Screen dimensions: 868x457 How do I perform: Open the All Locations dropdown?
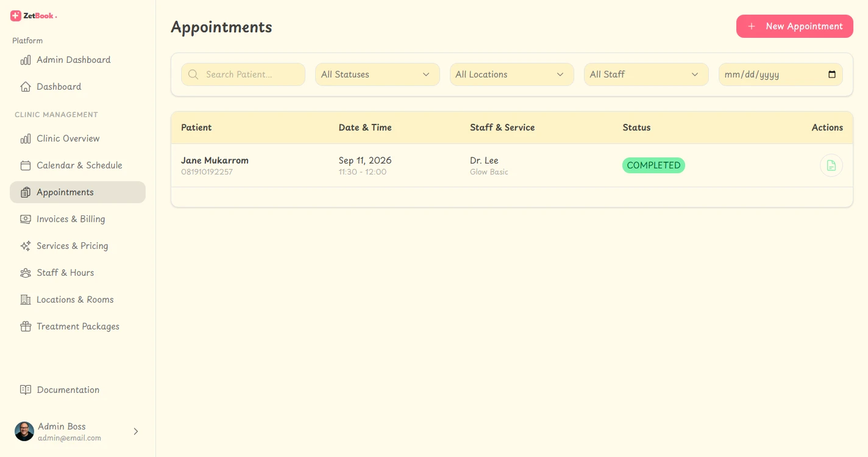tap(512, 74)
